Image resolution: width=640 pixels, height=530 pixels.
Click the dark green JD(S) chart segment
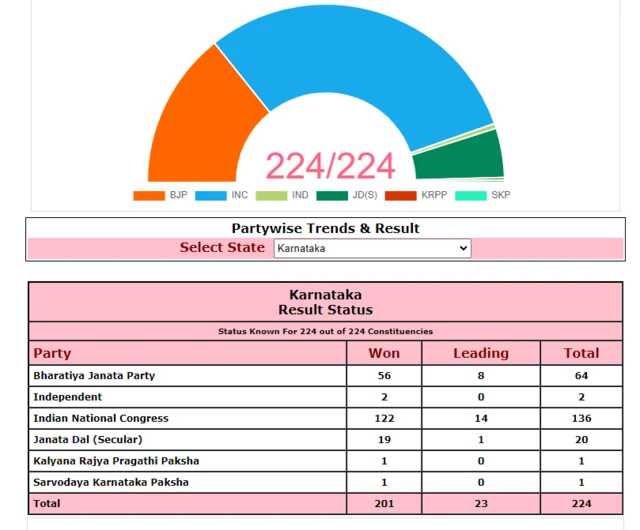coord(458,154)
